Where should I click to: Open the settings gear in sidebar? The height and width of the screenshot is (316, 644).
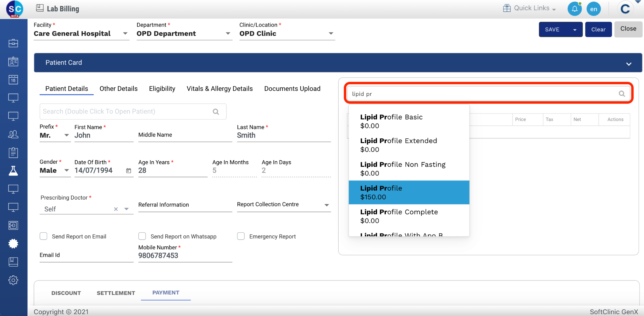pyautogui.click(x=13, y=280)
